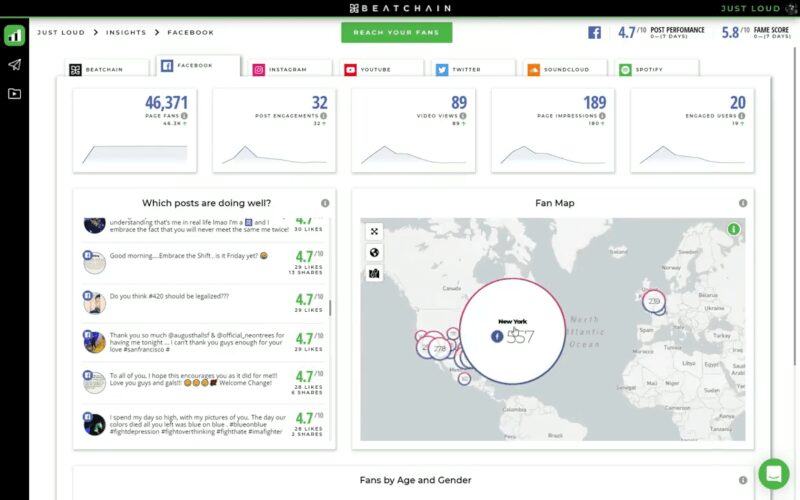This screenshot has height=500, width=800.
Task: Click the globe view map icon
Action: [374, 253]
